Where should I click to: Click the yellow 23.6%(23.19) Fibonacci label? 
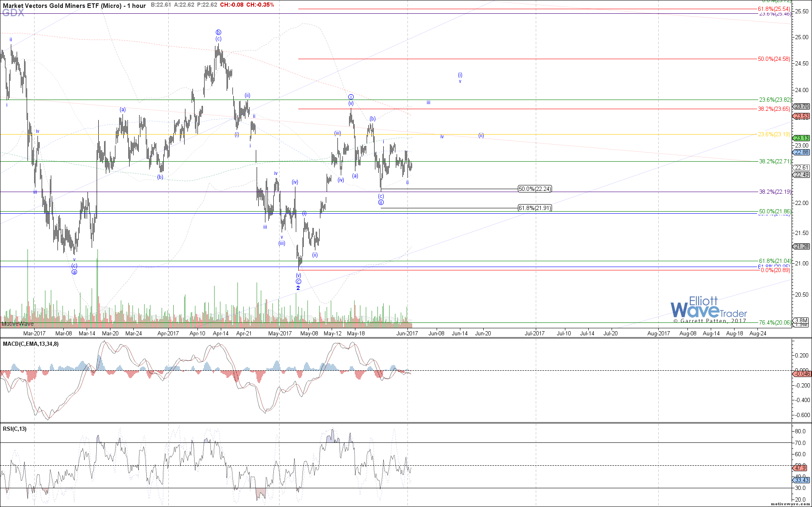[x=774, y=134]
